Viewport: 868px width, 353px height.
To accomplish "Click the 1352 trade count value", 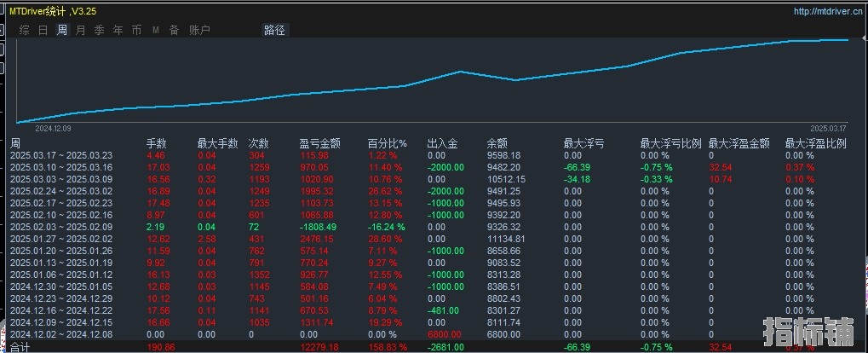I will [x=259, y=275].
